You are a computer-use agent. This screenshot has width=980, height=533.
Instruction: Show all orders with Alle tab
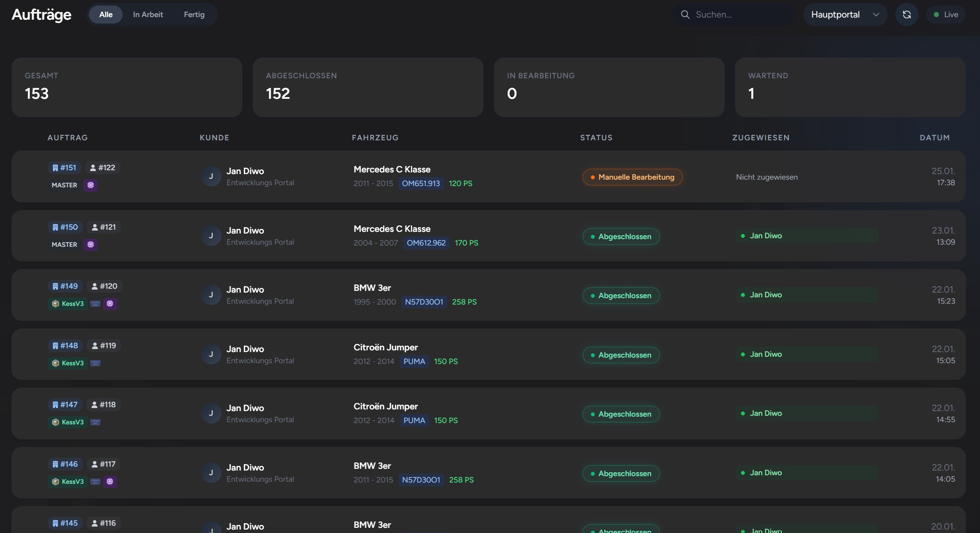point(106,15)
